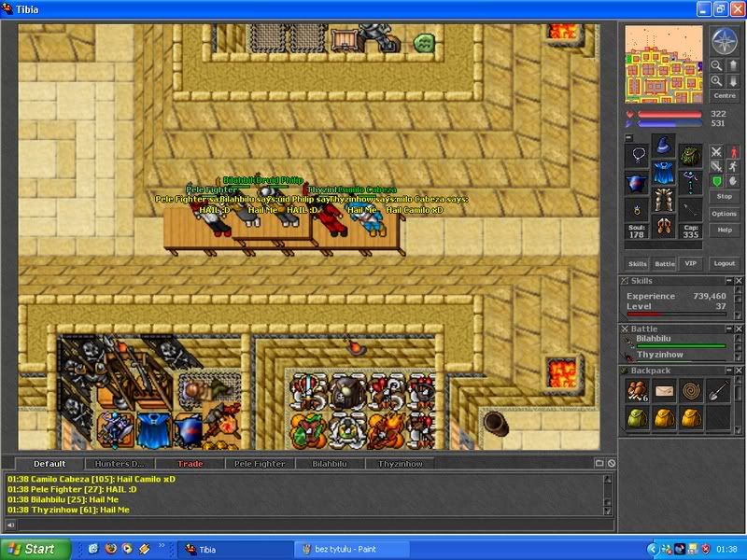The image size is (747, 560).
Task: Toggle chase opponent running figure
Action: point(733,166)
